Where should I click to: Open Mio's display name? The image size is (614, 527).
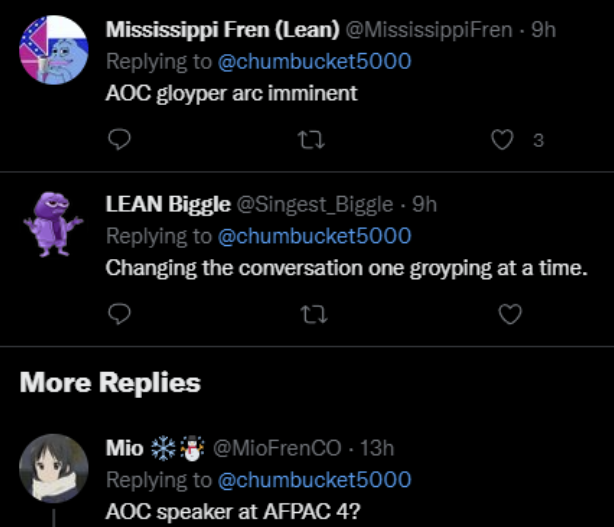coord(125,448)
